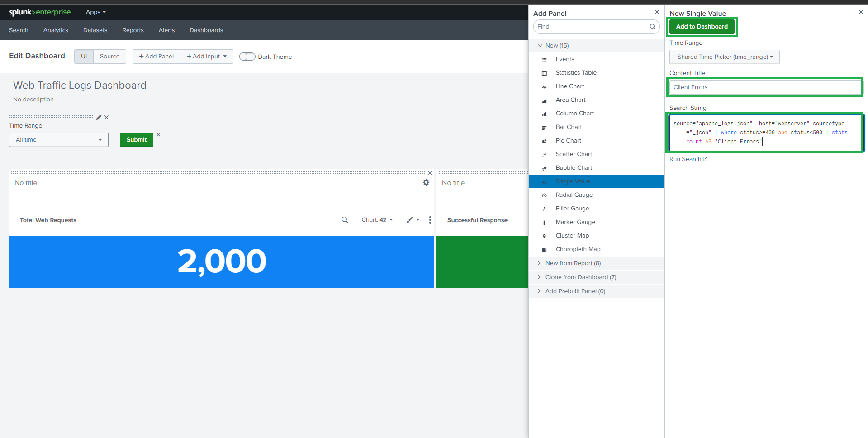Click the Bubble Chart icon
Screen dimensions: 868x438
544,168
